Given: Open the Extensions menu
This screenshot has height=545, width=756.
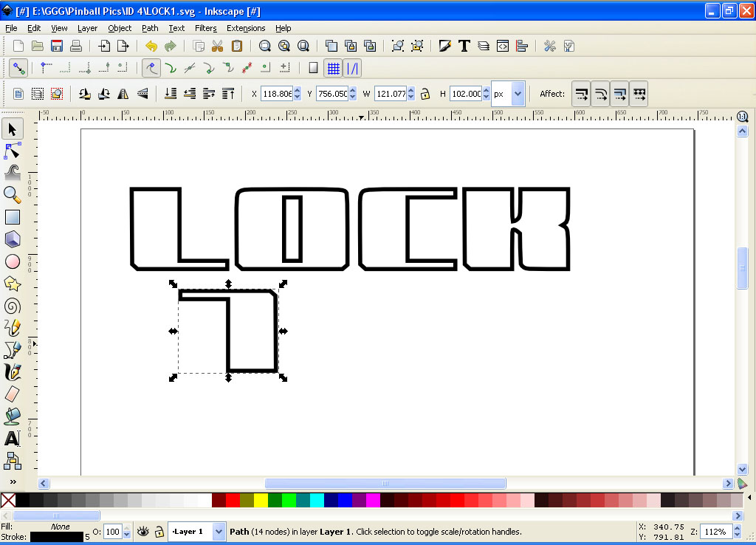Looking at the screenshot, I should click(x=246, y=28).
